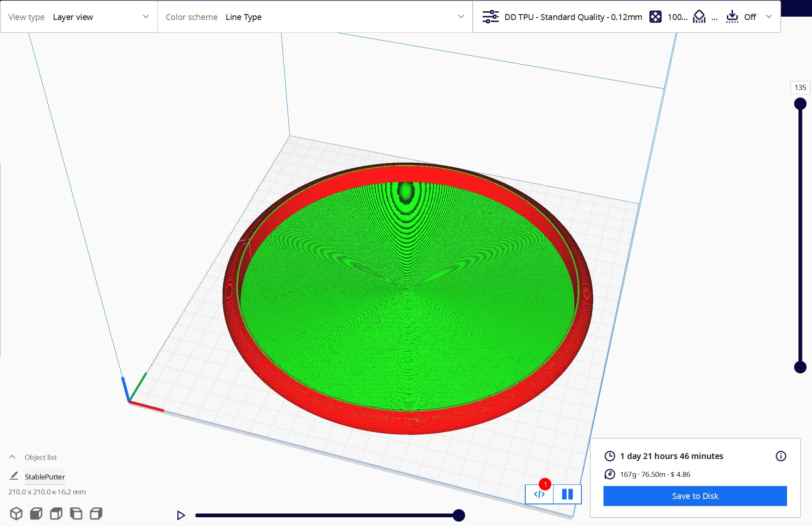Viewport: 812px width, 526px height.
Task: Switch to front view cube icon
Action: pos(36,514)
